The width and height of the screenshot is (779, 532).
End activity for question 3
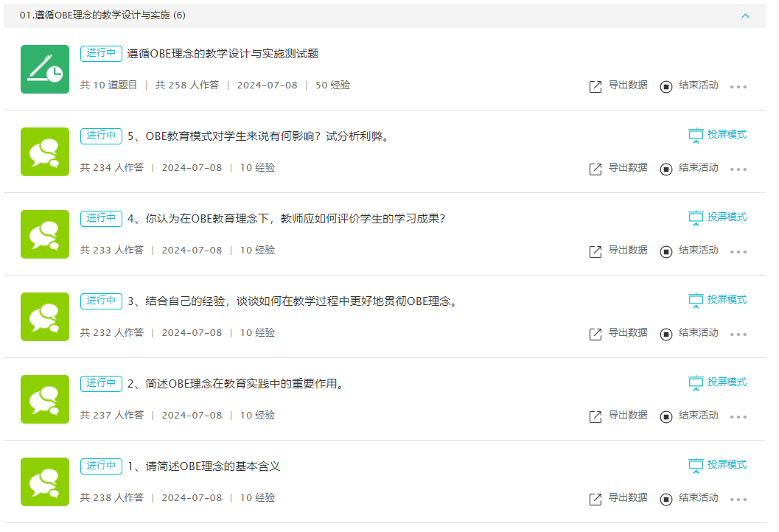tap(689, 333)
